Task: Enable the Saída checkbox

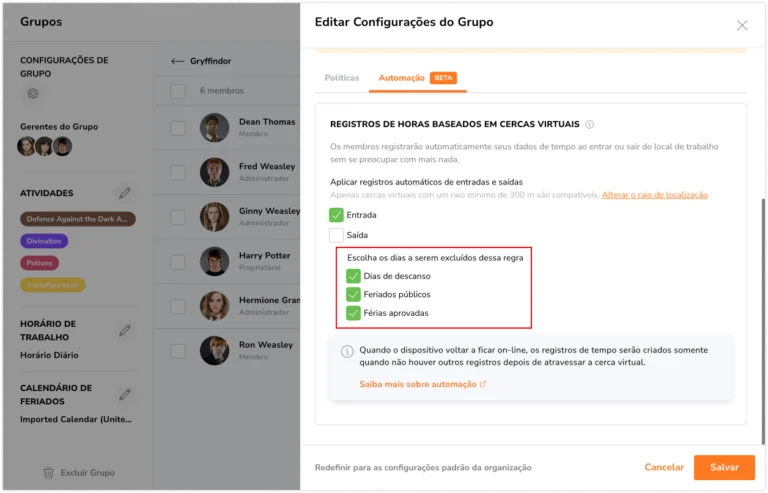Action: [x=336, y=235]
